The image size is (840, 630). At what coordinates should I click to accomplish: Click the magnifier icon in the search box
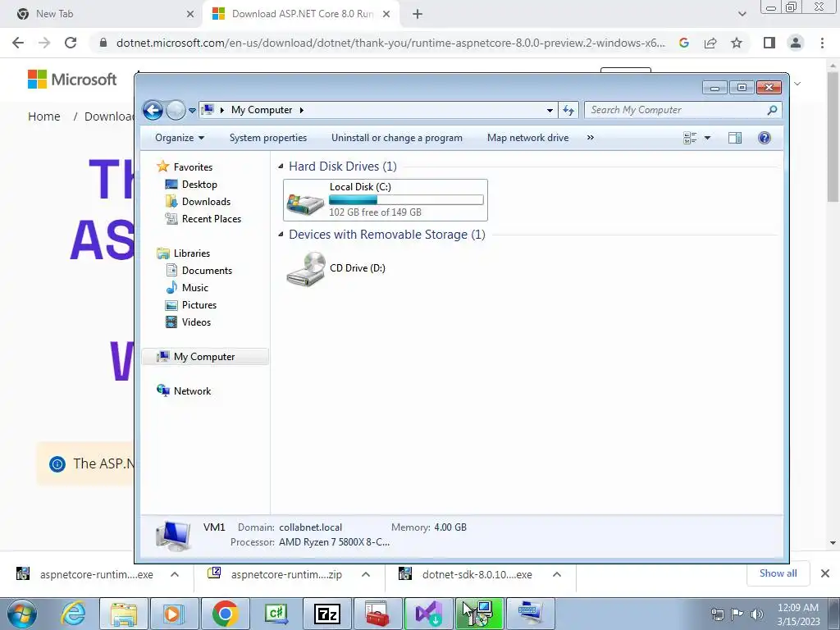click(x=772, y=111)
